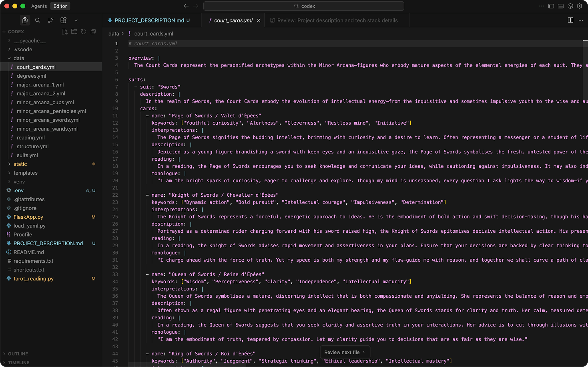The width and height of the screenshot is (588, 367).
Task: Switch to the PROJECT_DESCRIPTION.md tab
Action: 151,20
